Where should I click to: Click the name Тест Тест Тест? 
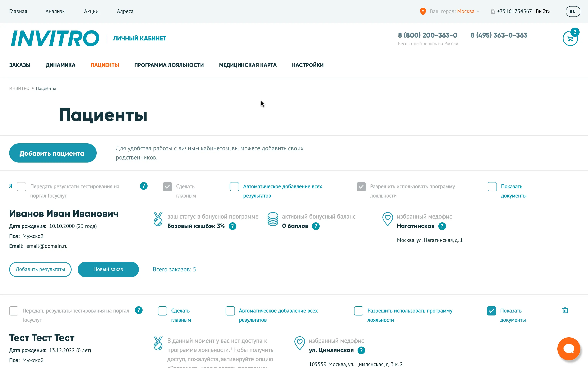click(x=42, y=338)
